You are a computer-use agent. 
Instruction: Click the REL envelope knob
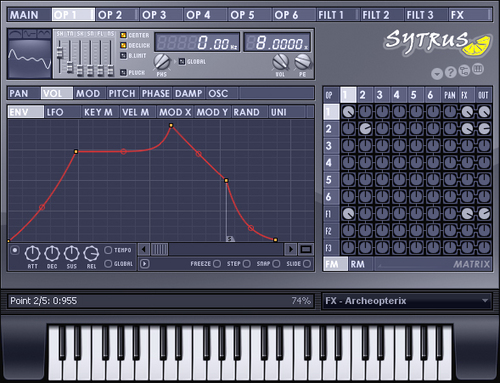tap(91, 254)
